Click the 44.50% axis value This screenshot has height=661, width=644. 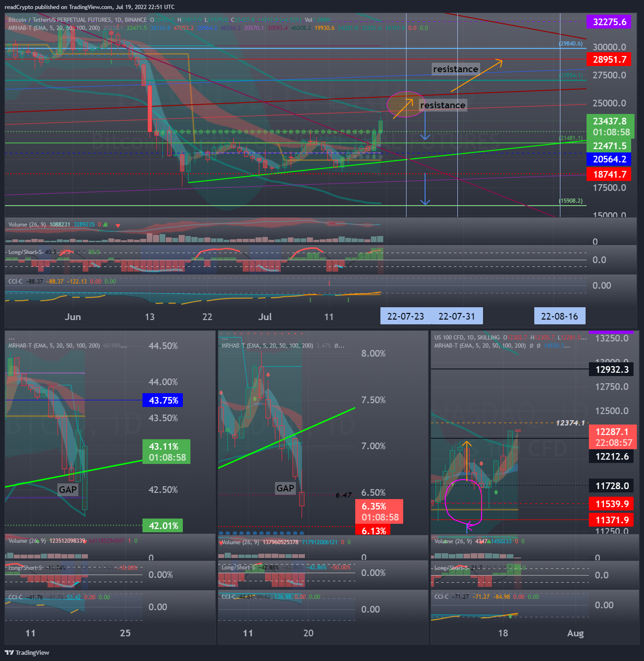point(163,346)
